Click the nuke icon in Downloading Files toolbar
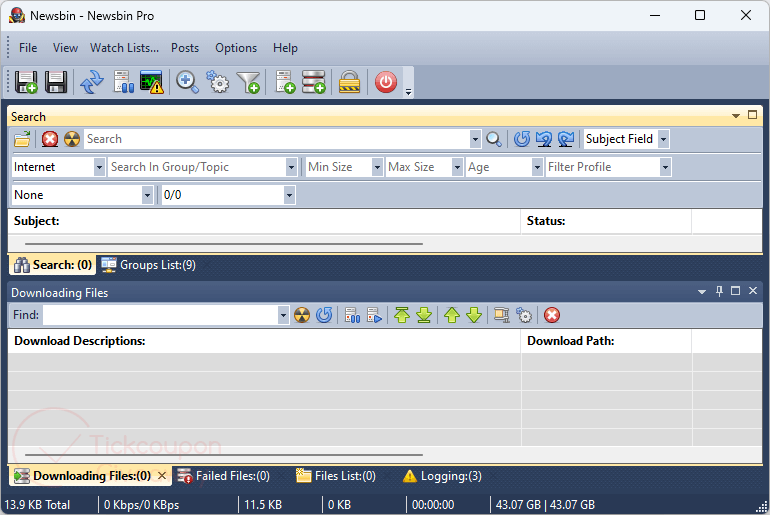 (x=302, y=315)
